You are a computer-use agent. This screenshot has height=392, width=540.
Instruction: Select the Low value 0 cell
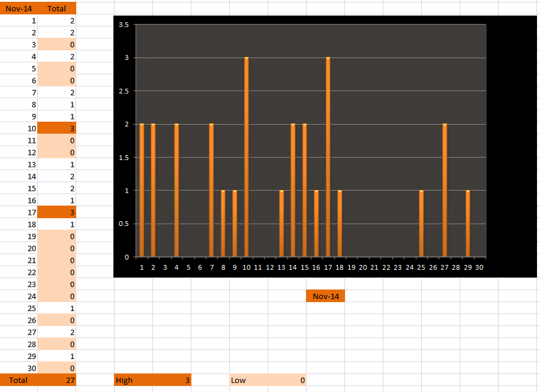287,380
